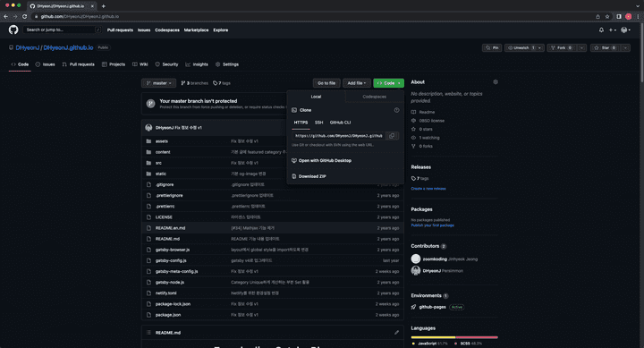
Task: Open the package.json file
Action: [168, 315]
